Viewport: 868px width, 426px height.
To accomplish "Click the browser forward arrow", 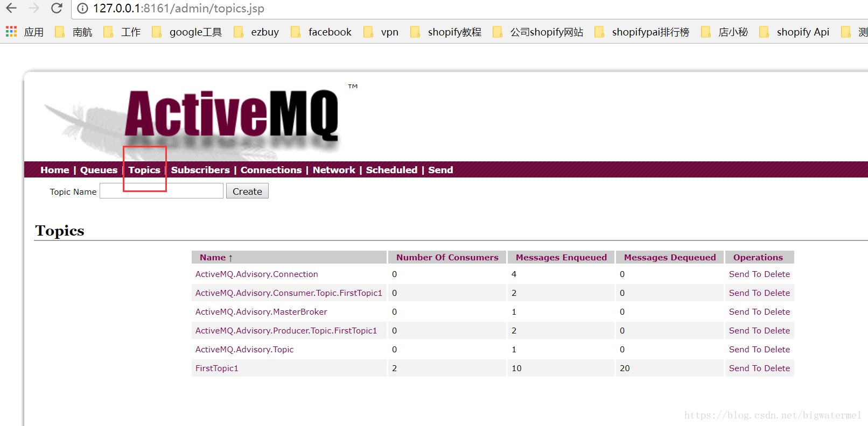I will (x=33, y=9).
